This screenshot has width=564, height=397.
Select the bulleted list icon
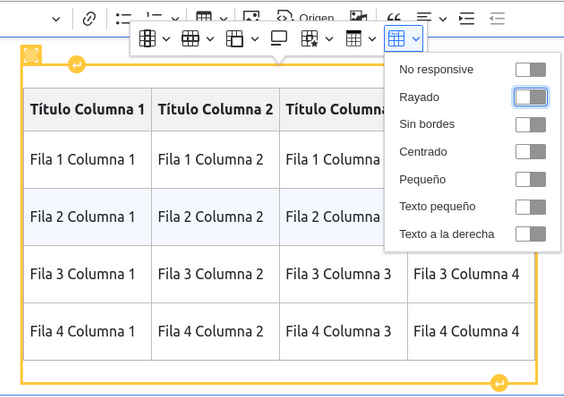(x=123, y=18)
